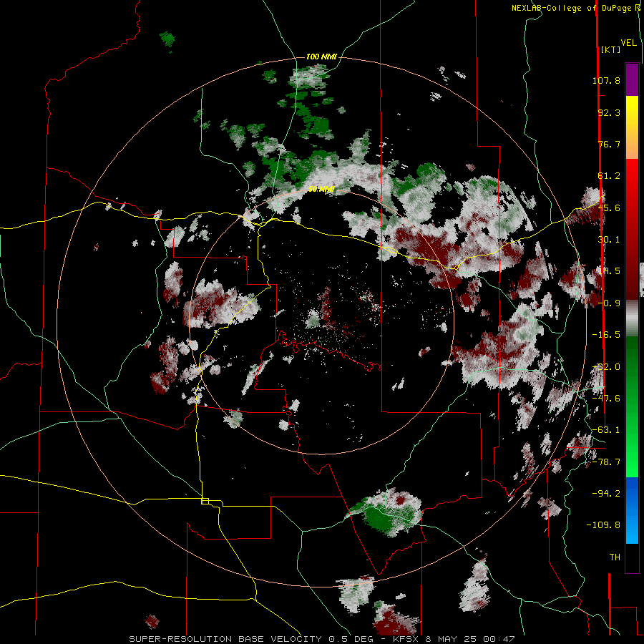This screenshot has width=644, height=644.
Task: Select the 14.5 scale label
Action: (x=609, y=271)
